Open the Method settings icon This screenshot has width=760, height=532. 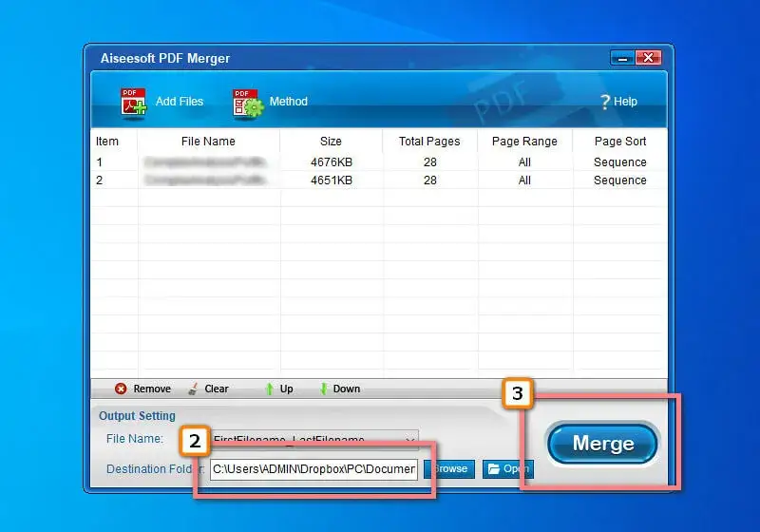point(247,103)
